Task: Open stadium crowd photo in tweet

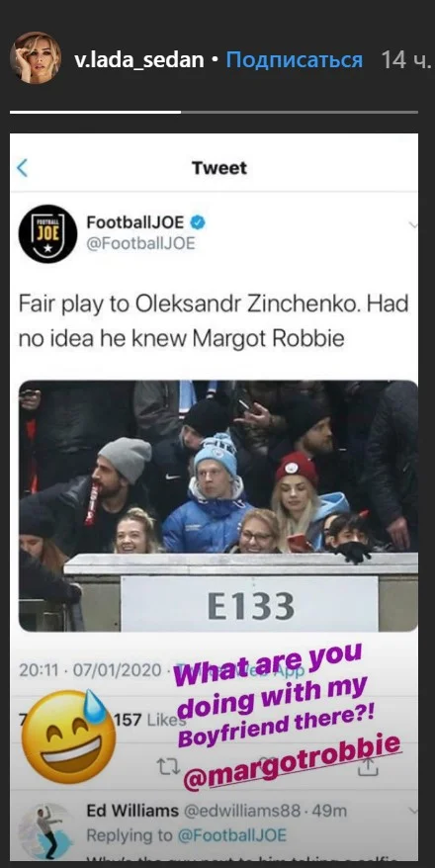Action: pyautogui.click(x=218, y=505)
